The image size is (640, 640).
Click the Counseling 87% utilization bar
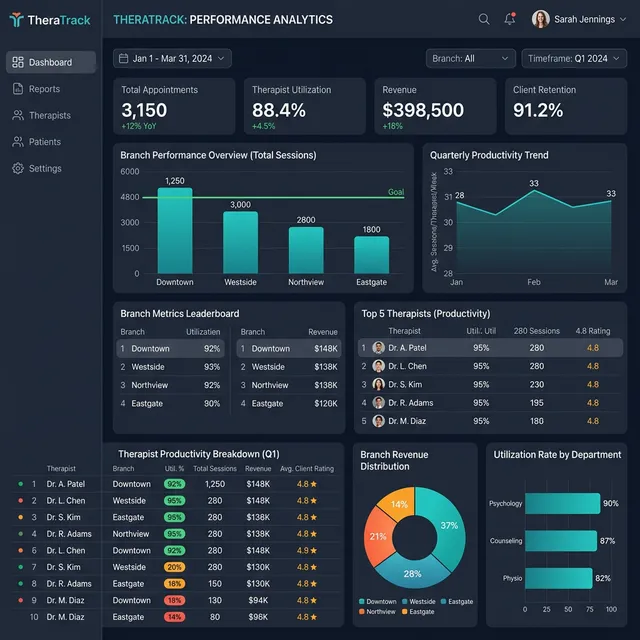[561, 541]
